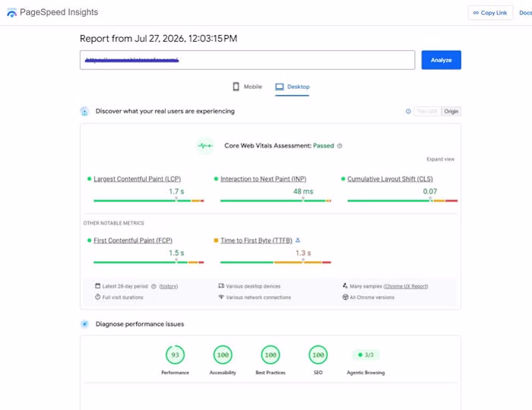Viewport: 532px width, 410px height.
Task: Click Expand view
Action: click(440, 159)
